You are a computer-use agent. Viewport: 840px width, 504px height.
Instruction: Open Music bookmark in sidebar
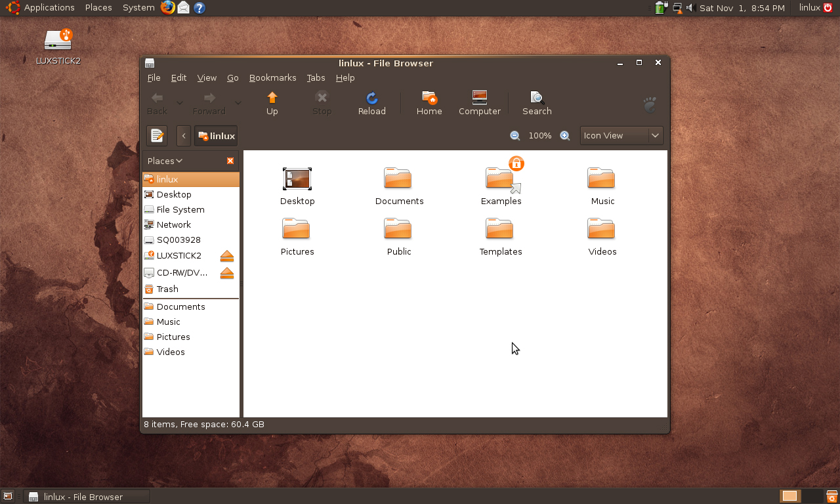pos(191,322)
